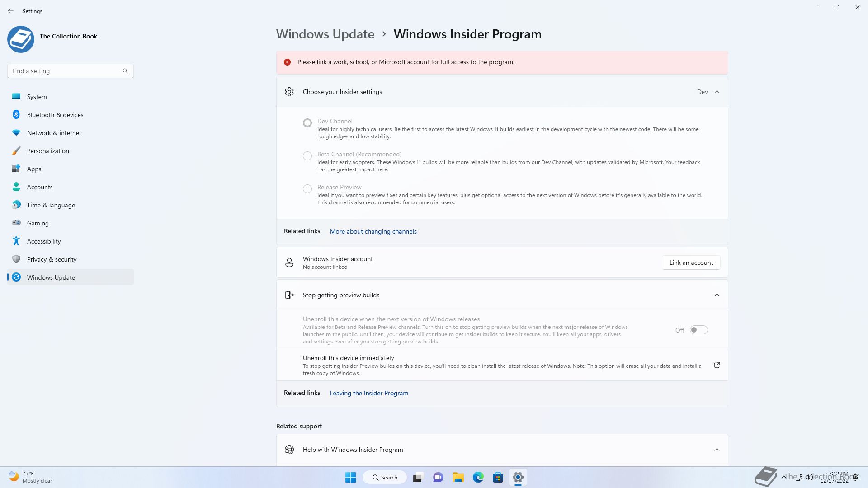Select the Release Preview radio button
The image size is (868, 488).
tap(307, 189)
